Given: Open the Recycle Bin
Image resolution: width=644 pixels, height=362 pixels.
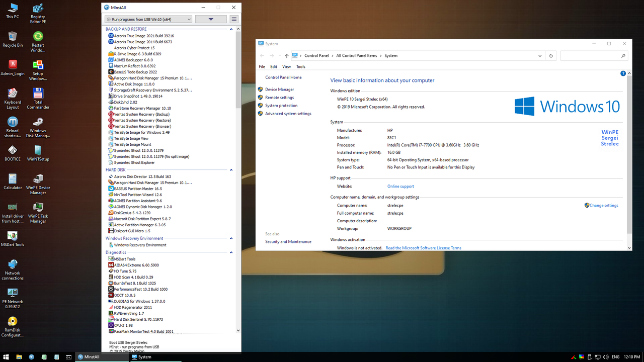Looking at the screenshot, I should [13, 39].
